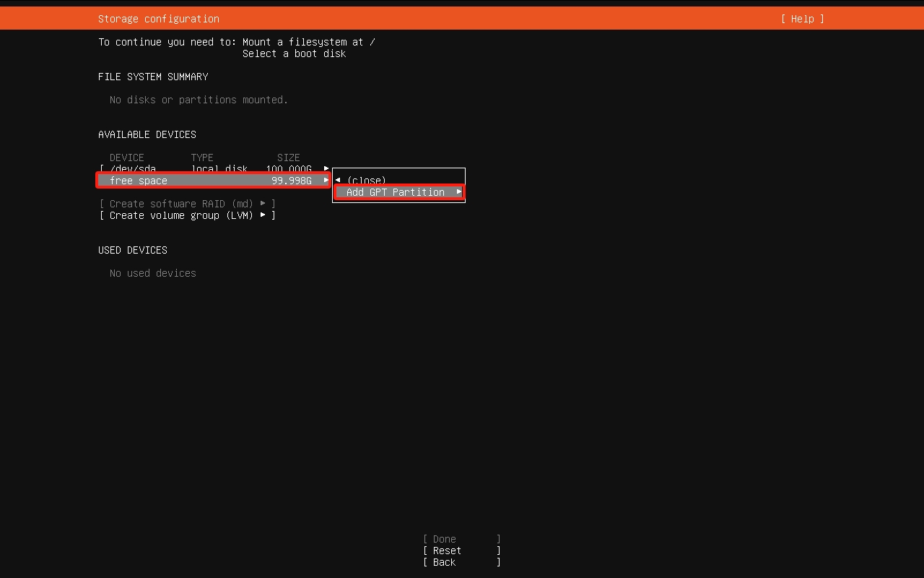Click "Mount a filesystem at /" text

coord(309,42)
